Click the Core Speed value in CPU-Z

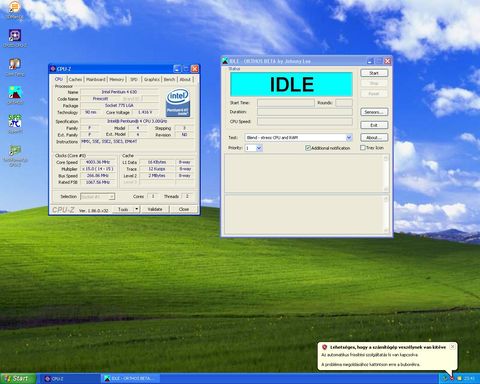click(x=98, y=162)
